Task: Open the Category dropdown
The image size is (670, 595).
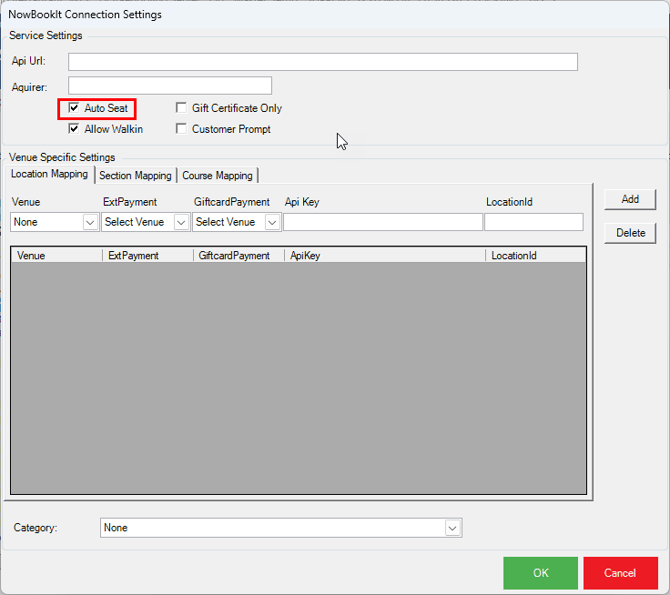Action: click(452, 528)
